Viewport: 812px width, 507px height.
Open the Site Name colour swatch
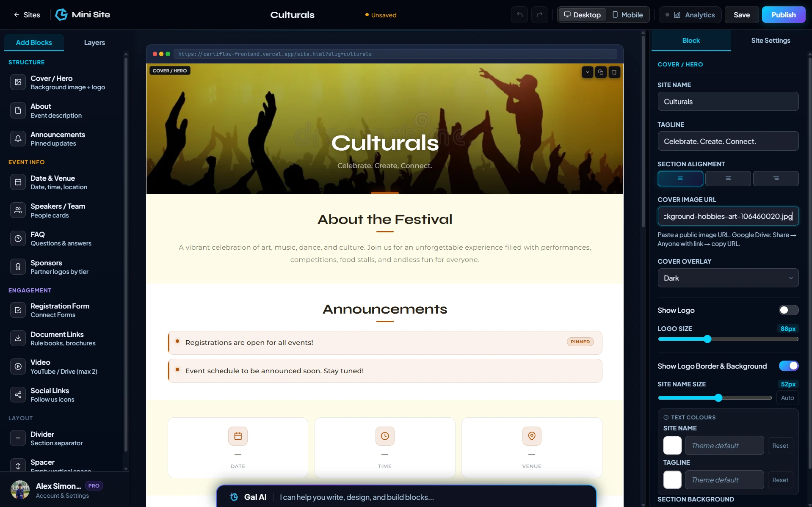(x=672, y=446)
